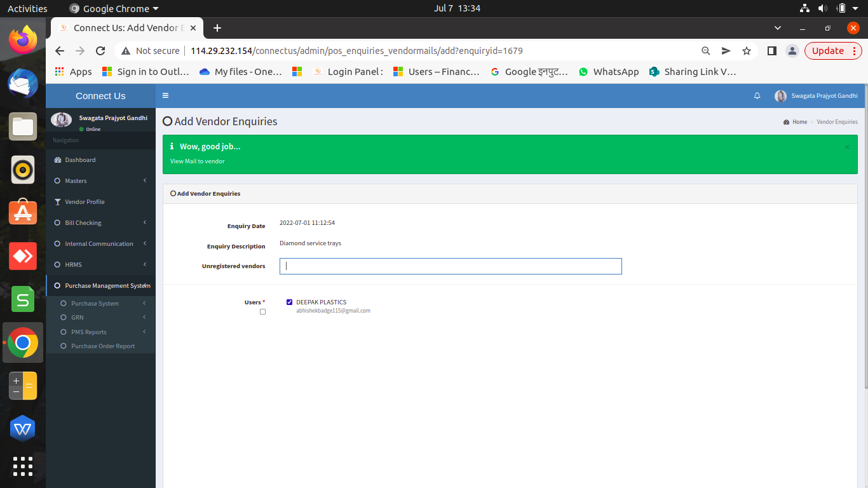
Task: Open the clock Jul 7 13:34
Action: pos(457,9)
